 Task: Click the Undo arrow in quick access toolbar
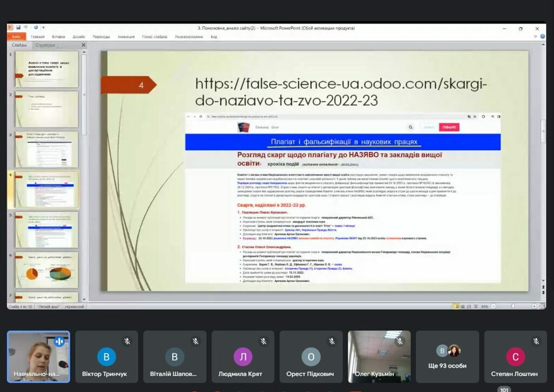click(x=26, y=28)
